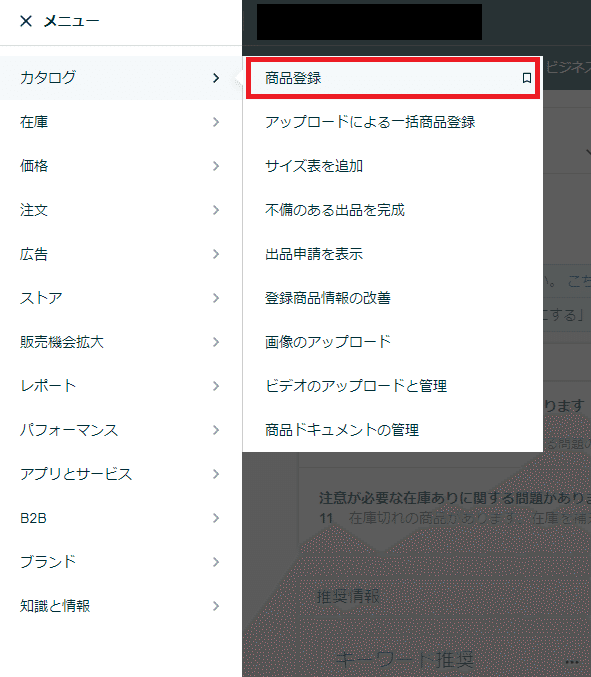Open 不備のある出品を完成

[x=335, y=210]
